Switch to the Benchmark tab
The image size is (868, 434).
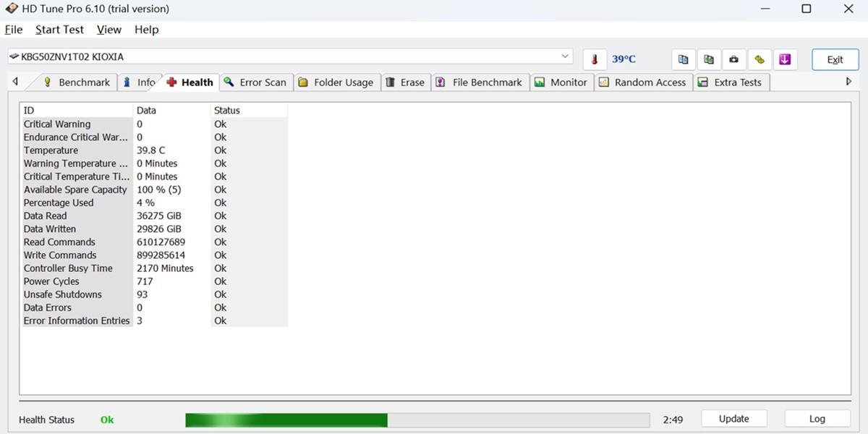click(x=77, y=82)
